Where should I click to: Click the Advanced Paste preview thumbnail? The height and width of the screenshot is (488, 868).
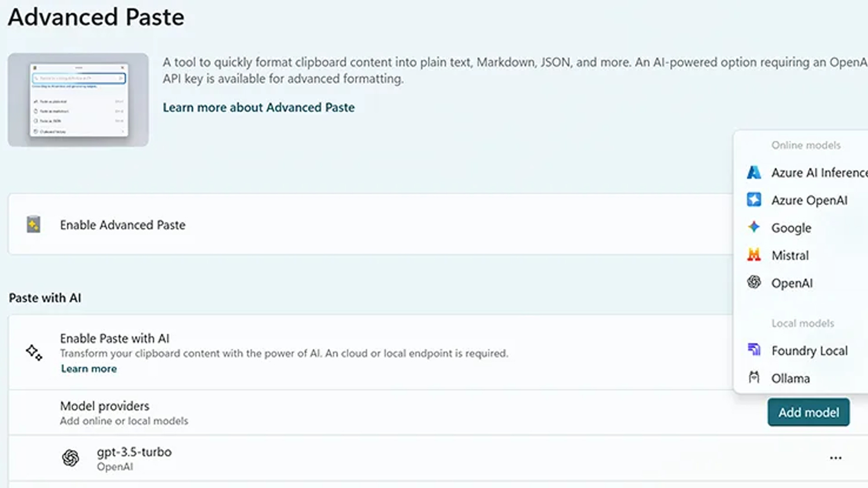pyautogui.click(x=78, y=100)
